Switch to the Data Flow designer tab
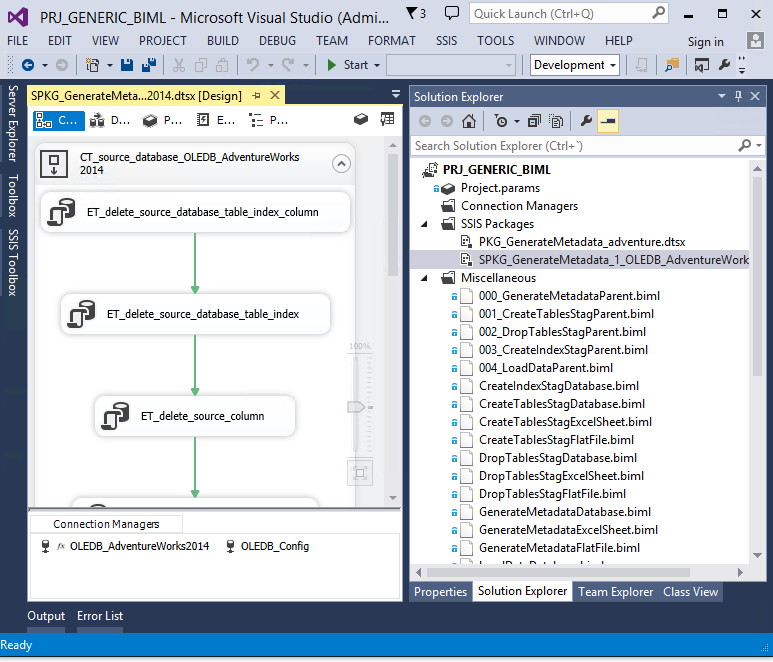The height and width of the screenshot is (662, 773). click(112, 120)
